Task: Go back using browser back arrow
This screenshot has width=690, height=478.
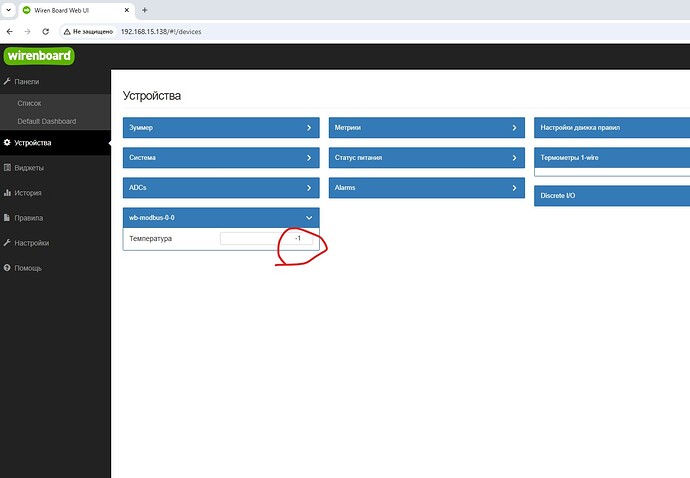Action: pos(10,32)
